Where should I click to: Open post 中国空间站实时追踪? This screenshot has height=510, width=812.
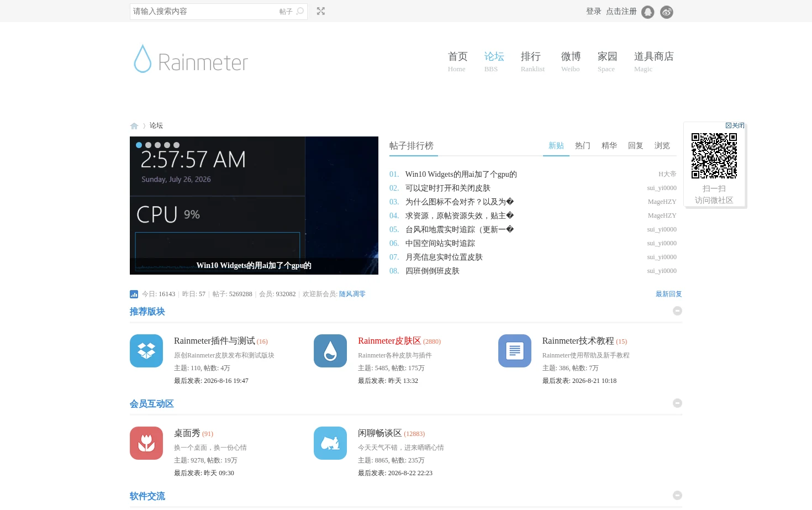[x=440, y=244]
